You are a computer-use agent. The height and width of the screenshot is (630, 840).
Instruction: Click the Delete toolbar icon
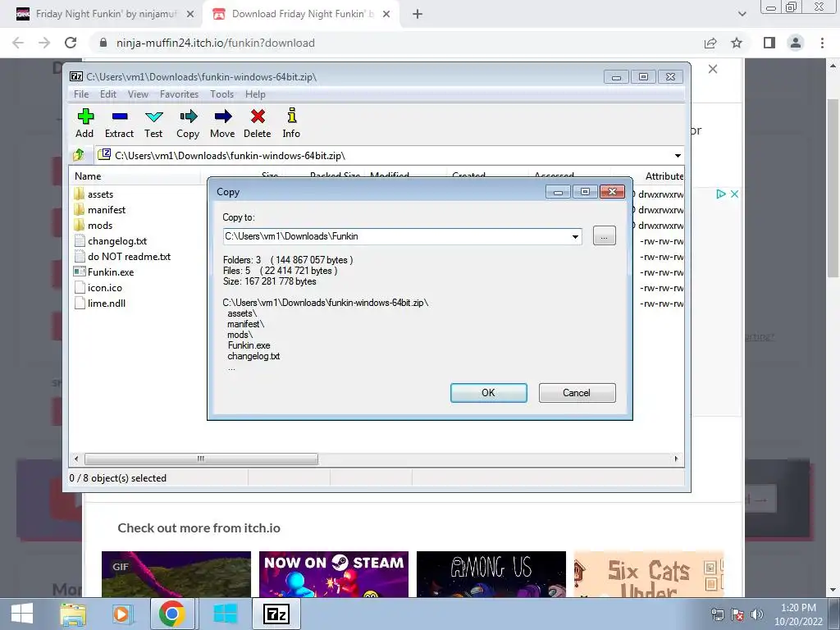pyautogui.click(x=257, y=123)
